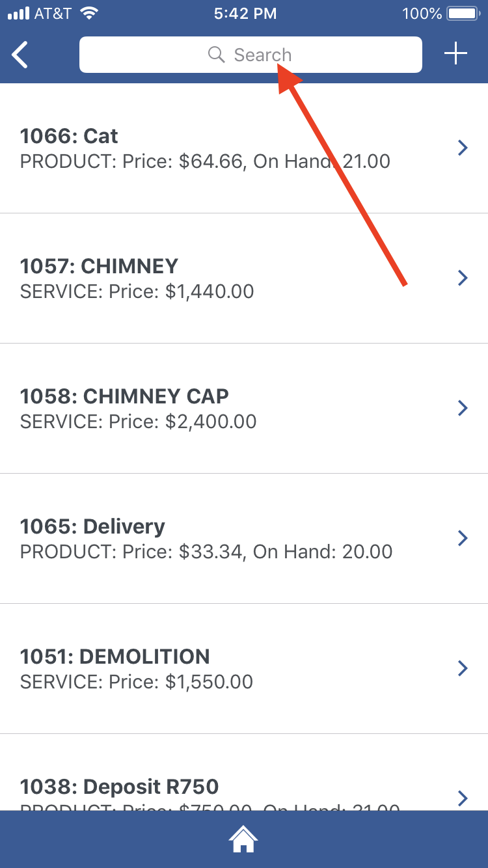Tap the Wi-Fi status icon

(89, 13)
